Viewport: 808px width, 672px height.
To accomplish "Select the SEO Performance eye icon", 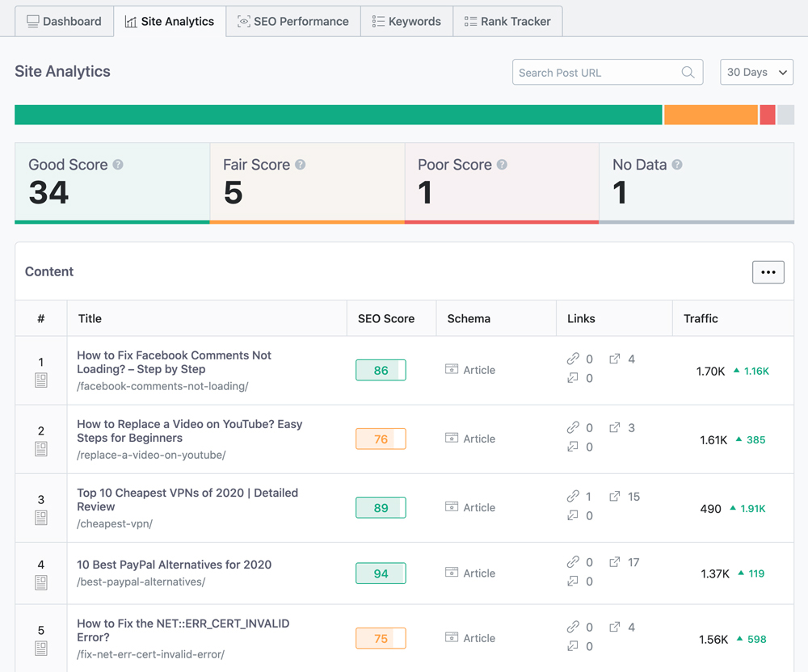I will [x=244, y=21].
